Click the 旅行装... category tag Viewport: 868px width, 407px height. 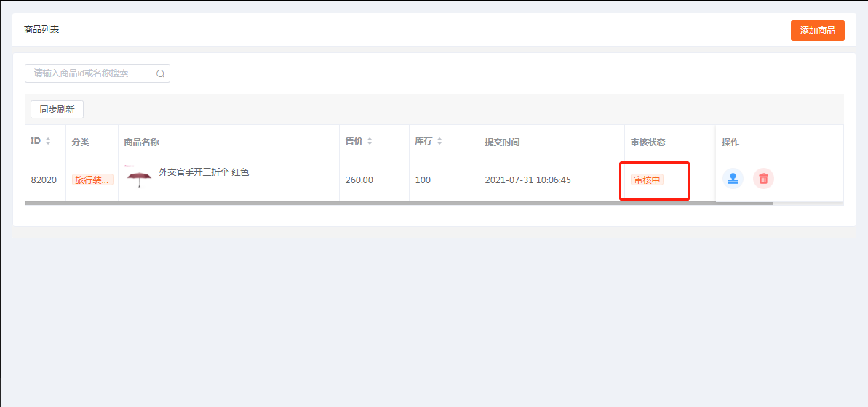pos(92,180)
